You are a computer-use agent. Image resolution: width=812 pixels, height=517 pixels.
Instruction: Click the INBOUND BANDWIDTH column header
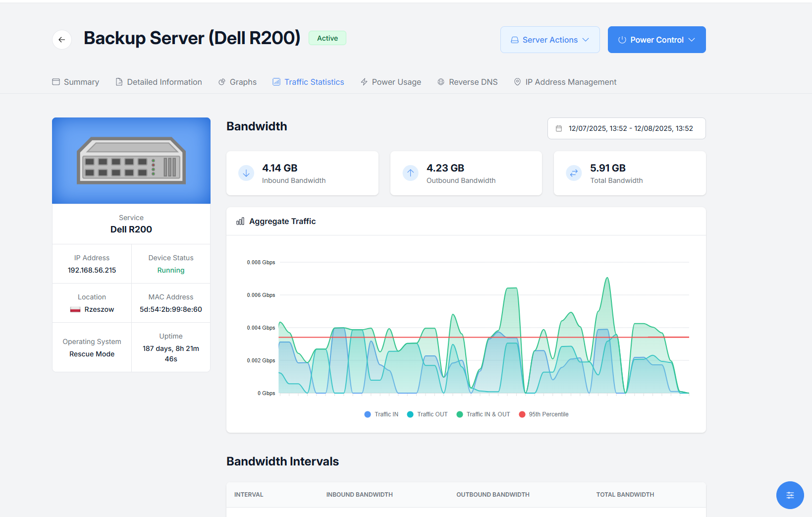(360, 495)
